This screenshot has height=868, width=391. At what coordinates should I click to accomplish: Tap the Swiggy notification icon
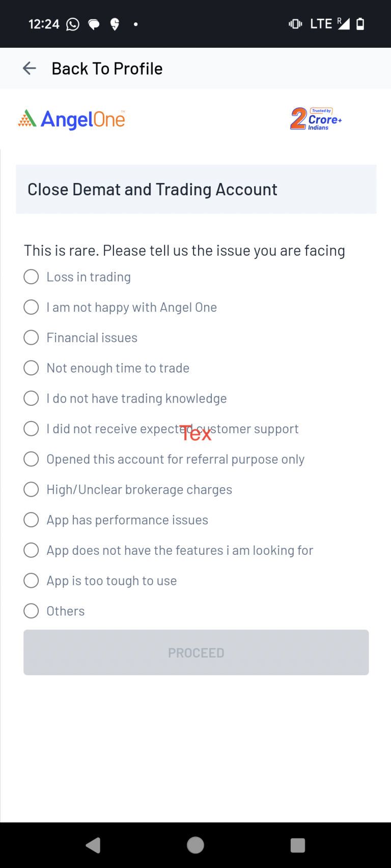pyautogui.click(x=114, y=23)
